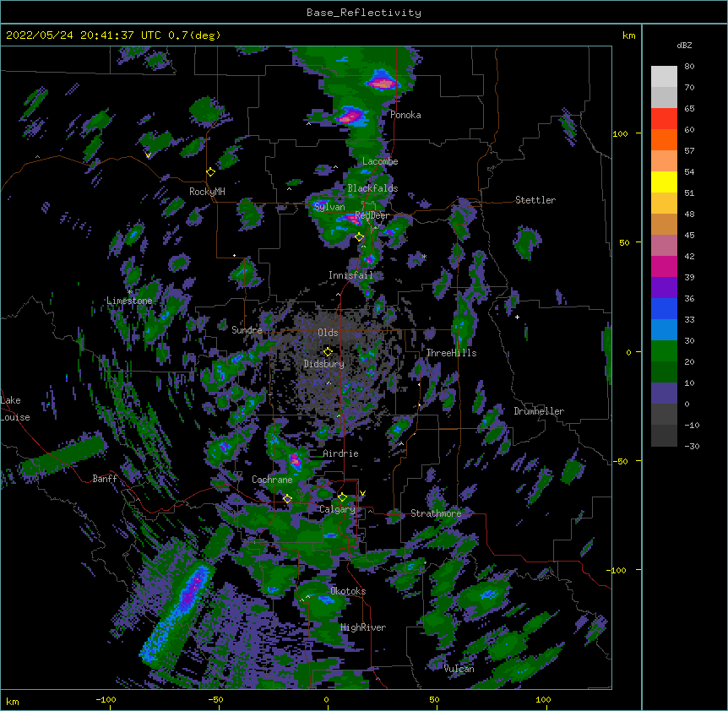Click the -30 value on the dBZ scale
728x711 pixels.
(x=692, y=447)
